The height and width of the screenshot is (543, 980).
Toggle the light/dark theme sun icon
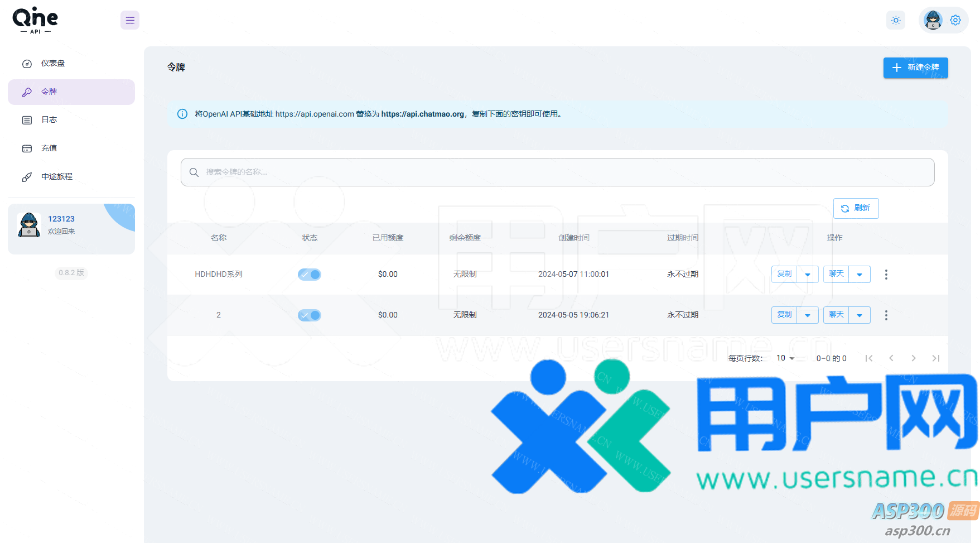tap(896, 21)
